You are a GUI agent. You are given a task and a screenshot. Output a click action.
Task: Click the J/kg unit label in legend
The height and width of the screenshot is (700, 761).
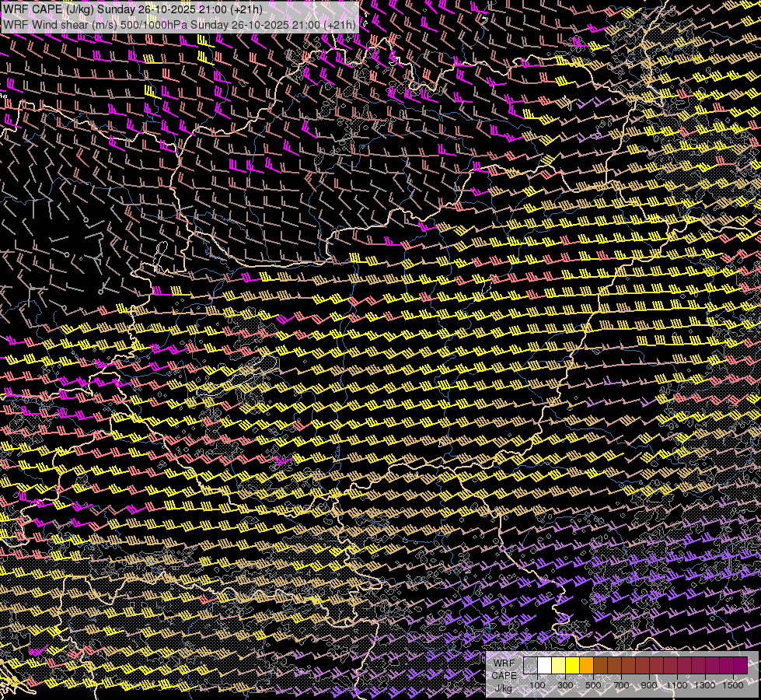pyautogui.click(x=504, y=688)
